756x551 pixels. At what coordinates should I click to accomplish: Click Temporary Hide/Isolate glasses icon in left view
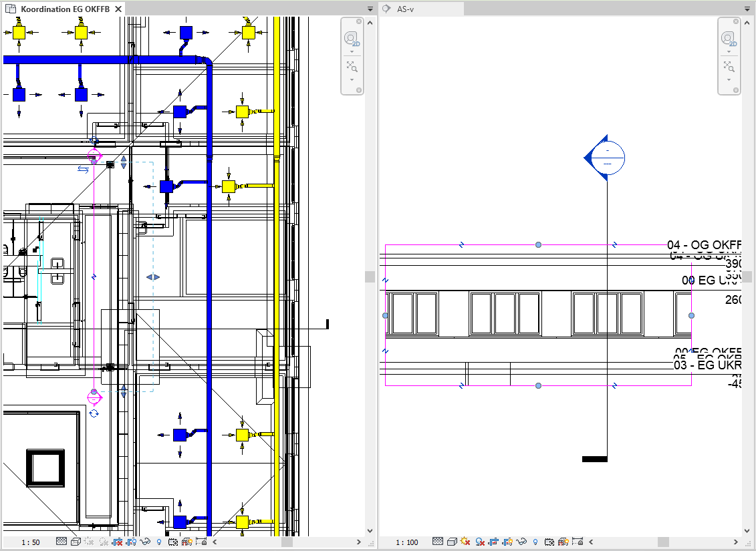(x=145, y=542)
